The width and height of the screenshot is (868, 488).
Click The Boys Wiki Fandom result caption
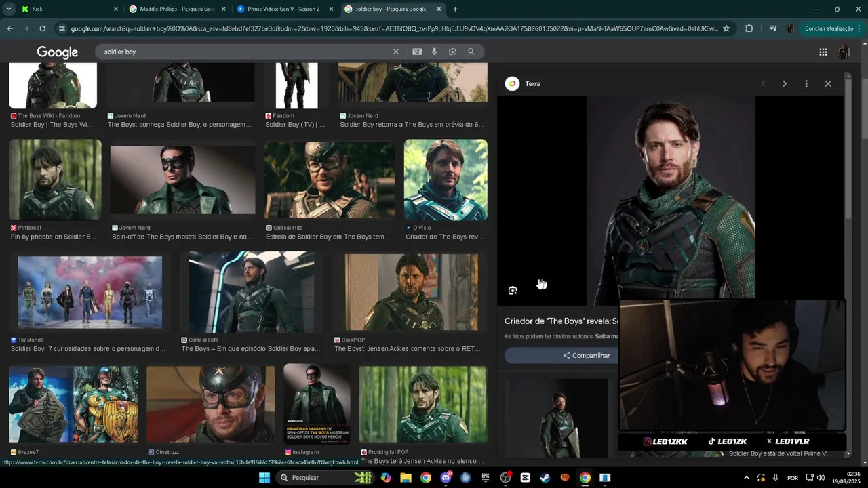[x=52, y=120]
